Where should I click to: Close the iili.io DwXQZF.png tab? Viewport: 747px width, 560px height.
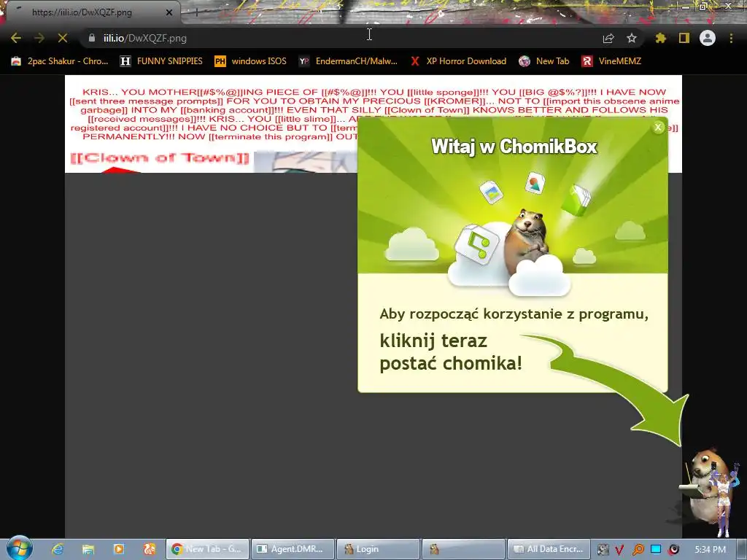pos(169,12)
